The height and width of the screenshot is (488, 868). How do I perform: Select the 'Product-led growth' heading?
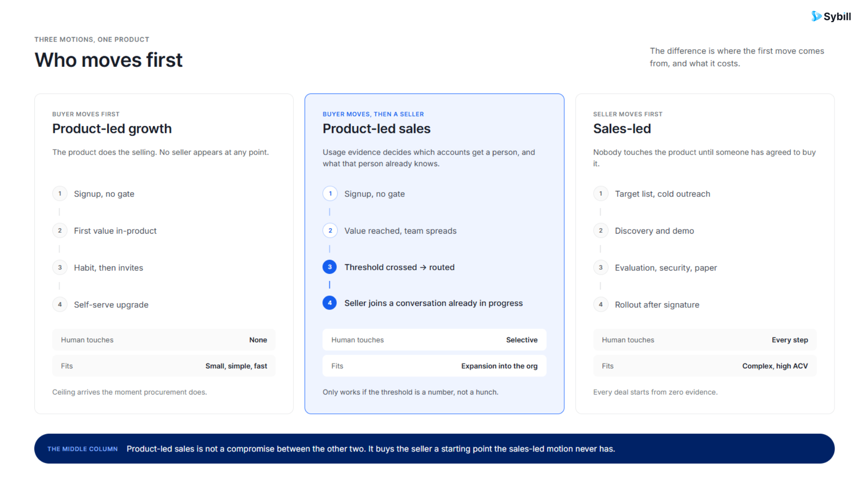click(x=112, y=129)
